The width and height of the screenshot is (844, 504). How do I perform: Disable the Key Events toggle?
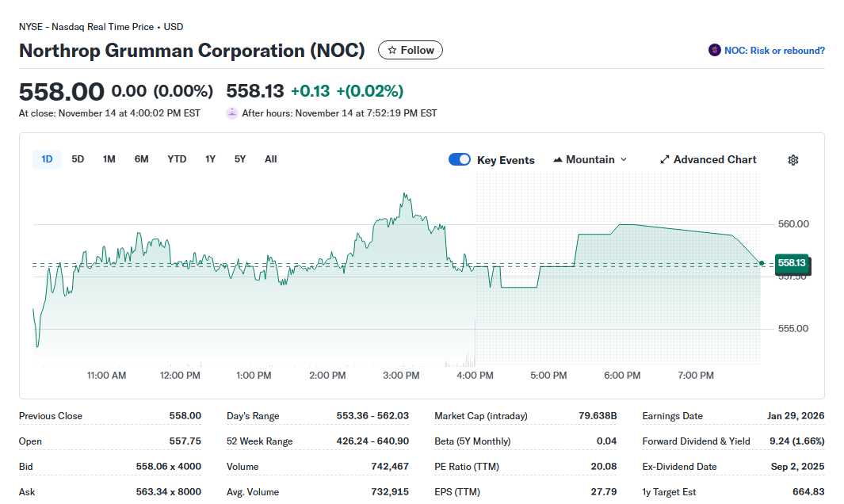(460, 159)
